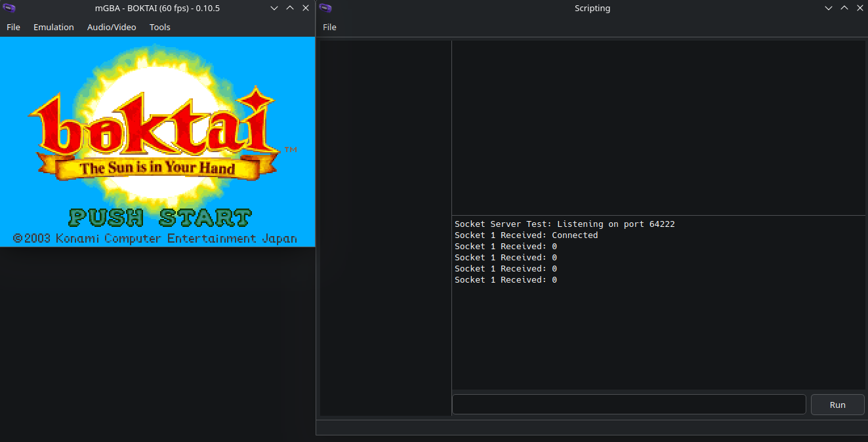Click the PUSH START text on game screen
Viewport: 868px width, 442px height.
click(x=160, y=218)
